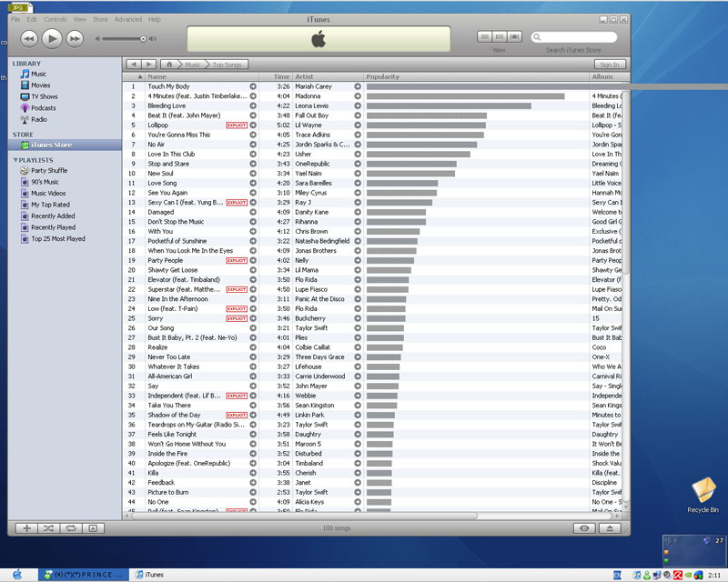Viewport: 728px width, 582px height.
Task: Open the Recently Played playlist
Action: point(54,227)
